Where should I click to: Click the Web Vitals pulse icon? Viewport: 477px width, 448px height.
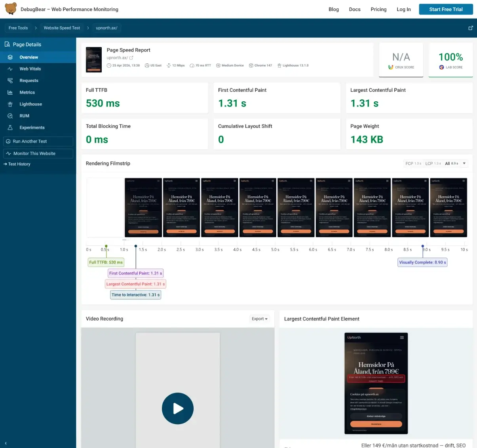(x=10, y=69)
